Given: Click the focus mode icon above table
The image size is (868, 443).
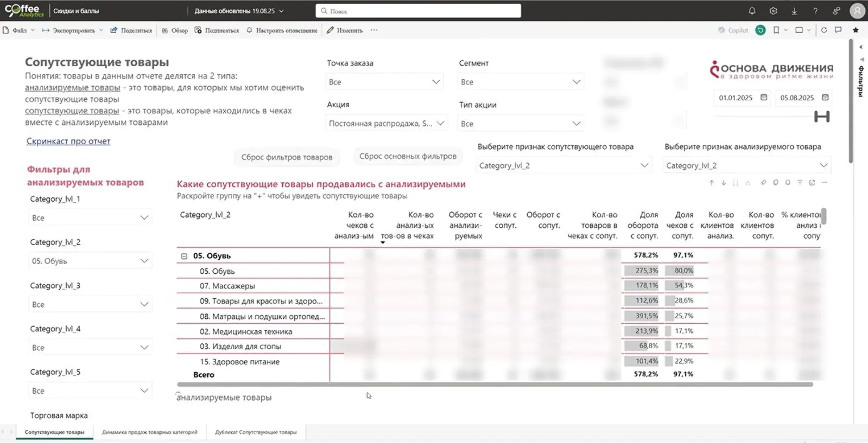Looking at the screenshot, I should coord(812,183).
